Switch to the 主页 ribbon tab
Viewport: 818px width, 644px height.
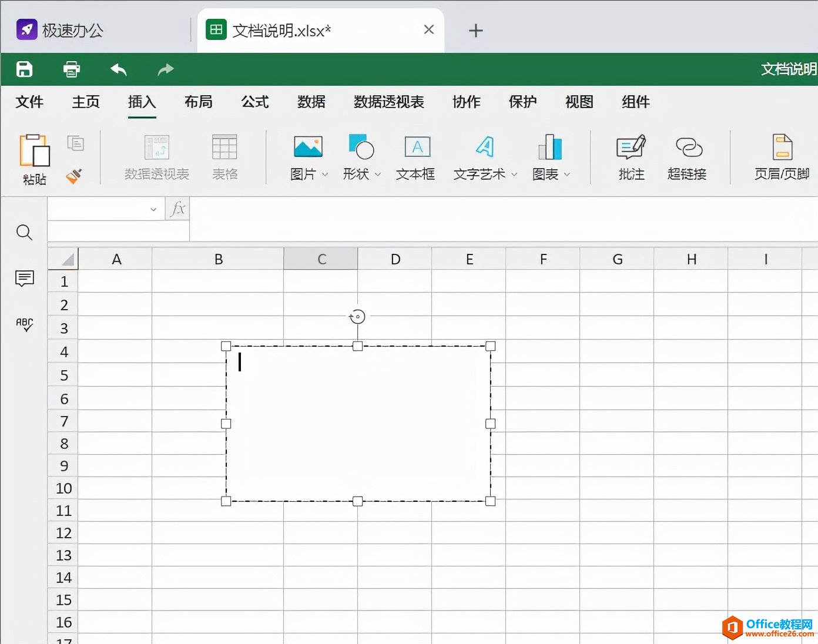85,102
